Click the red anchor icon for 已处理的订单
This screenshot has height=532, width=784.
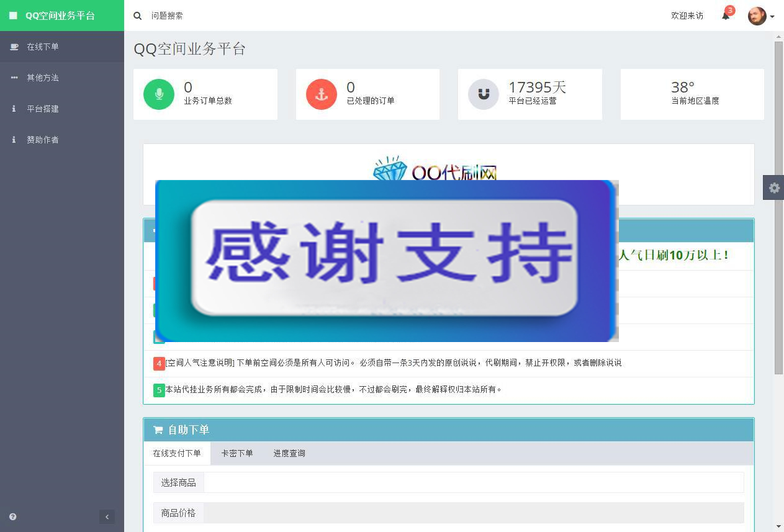[322, 94]
